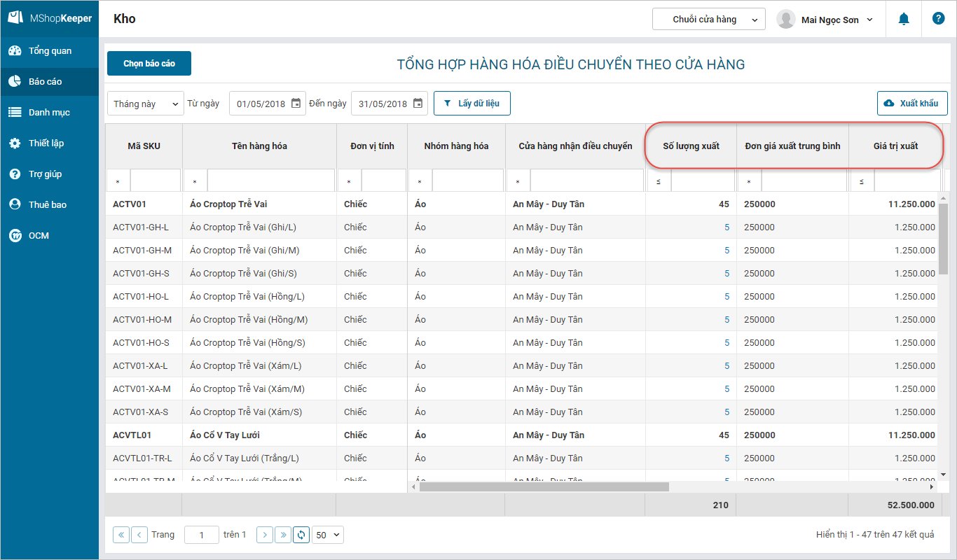Click calendar icon in Từ ngày field
The image size is (957, 560).
(296, 104)
